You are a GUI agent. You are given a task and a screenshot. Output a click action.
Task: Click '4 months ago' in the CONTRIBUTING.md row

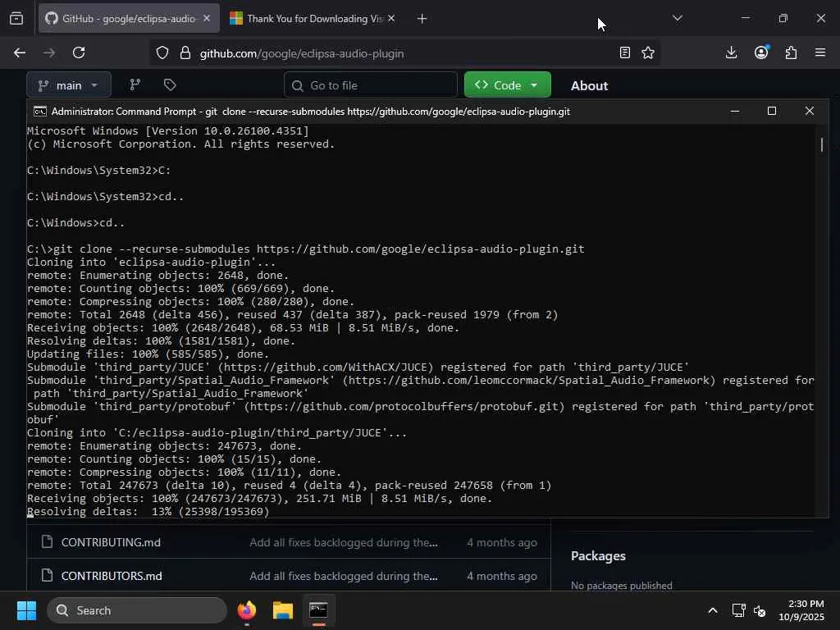(x=501, y=542)
